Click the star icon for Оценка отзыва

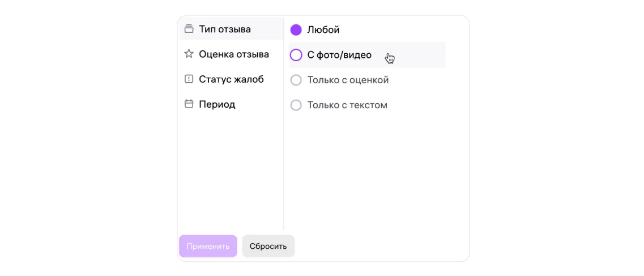(189, 54)
